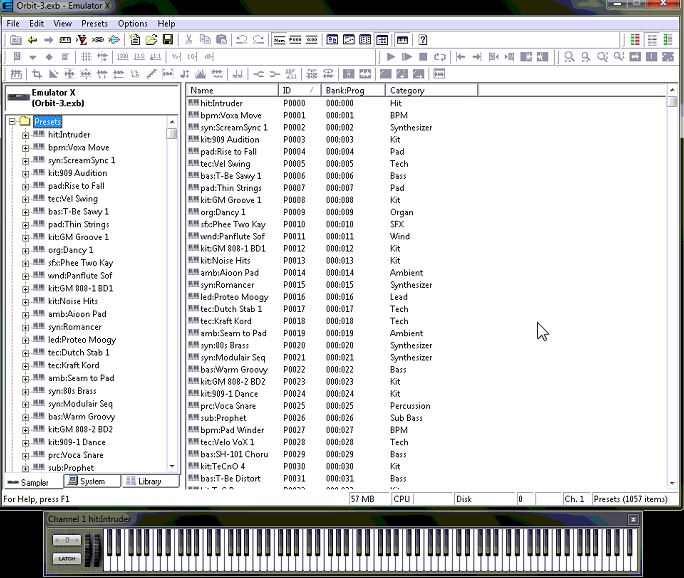Select kit:GM Groove 1 in the tree
This screenshot has height=578, width=684.
point(79,237)
